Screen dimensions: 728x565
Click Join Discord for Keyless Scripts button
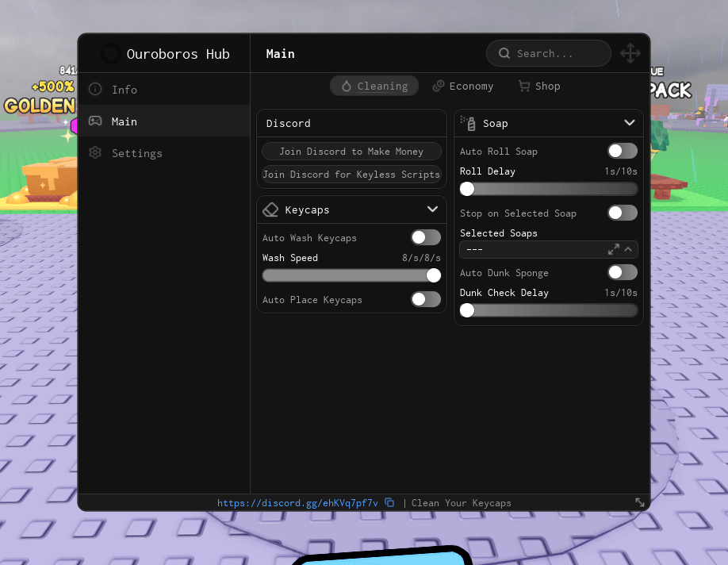(x=351, y=175)
